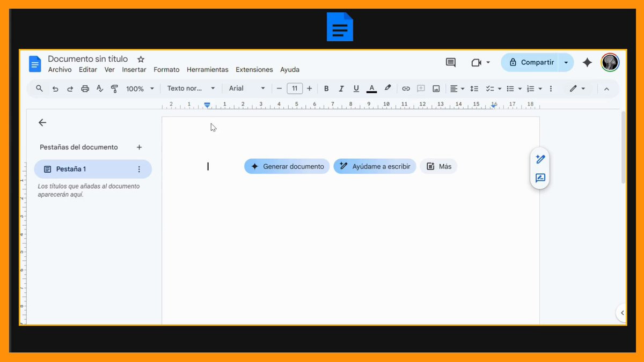Increase font size with plus button

(309, 88)
